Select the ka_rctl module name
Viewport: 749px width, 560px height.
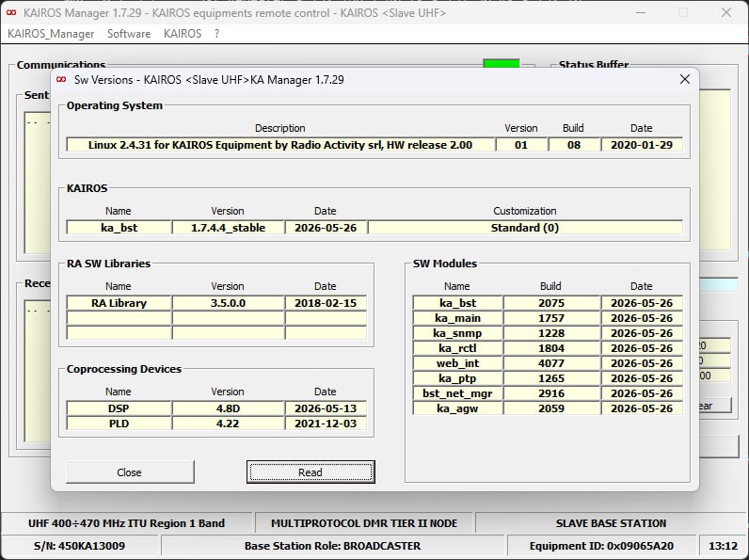(x=457, y=348)
